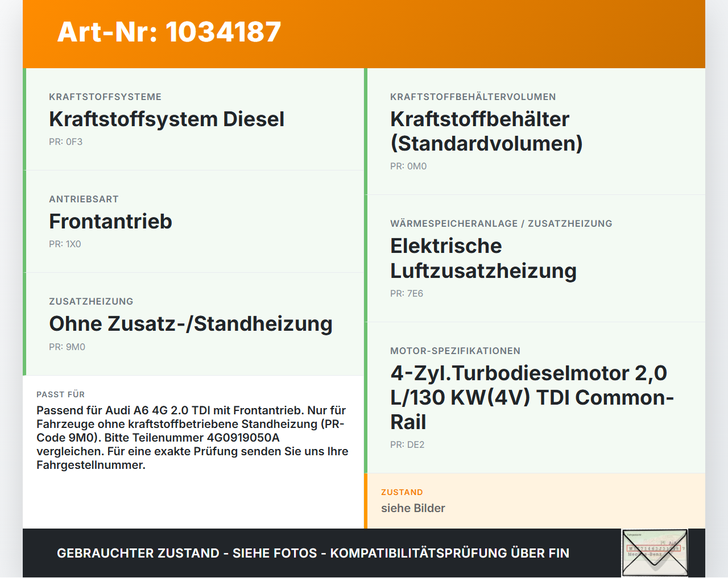Click the PR: 9M0 code

(x=67, y=347)
